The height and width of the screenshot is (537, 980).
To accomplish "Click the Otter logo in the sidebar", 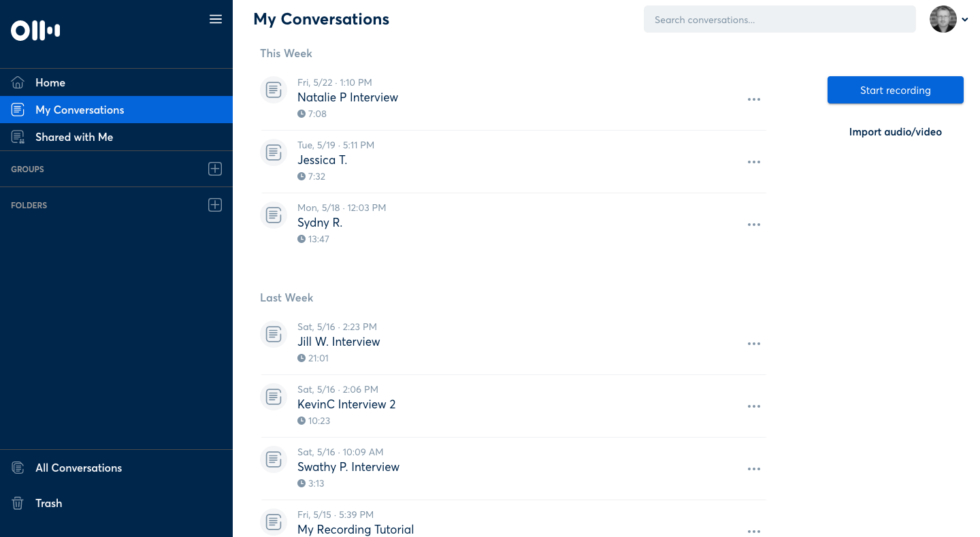I will tap(35, 31).
